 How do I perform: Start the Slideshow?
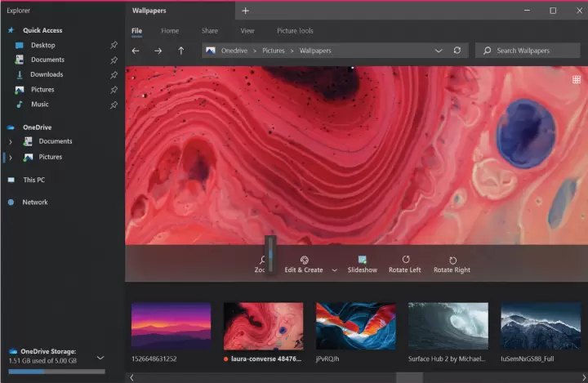pyautogui.click(x=362, y=260)
